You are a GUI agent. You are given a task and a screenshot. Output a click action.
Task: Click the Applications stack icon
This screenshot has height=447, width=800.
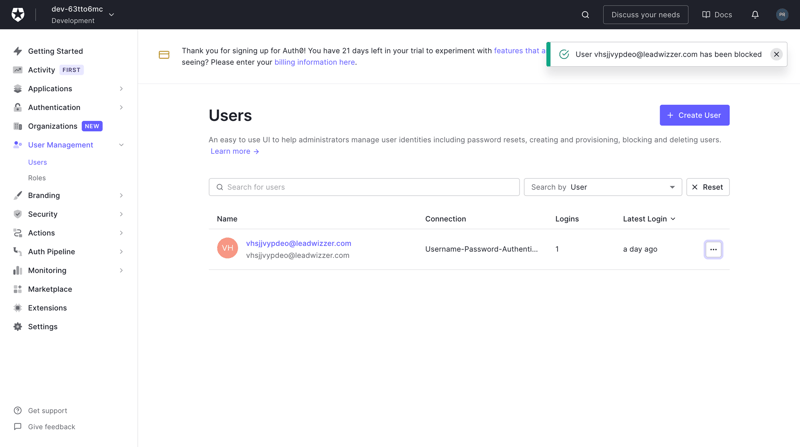(x=18, y=89)
